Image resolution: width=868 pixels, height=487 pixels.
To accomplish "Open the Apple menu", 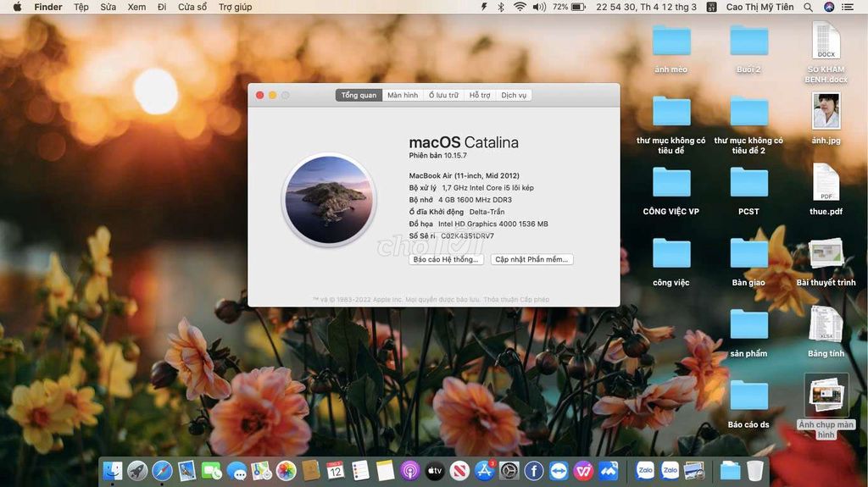I will pos(17,7).
